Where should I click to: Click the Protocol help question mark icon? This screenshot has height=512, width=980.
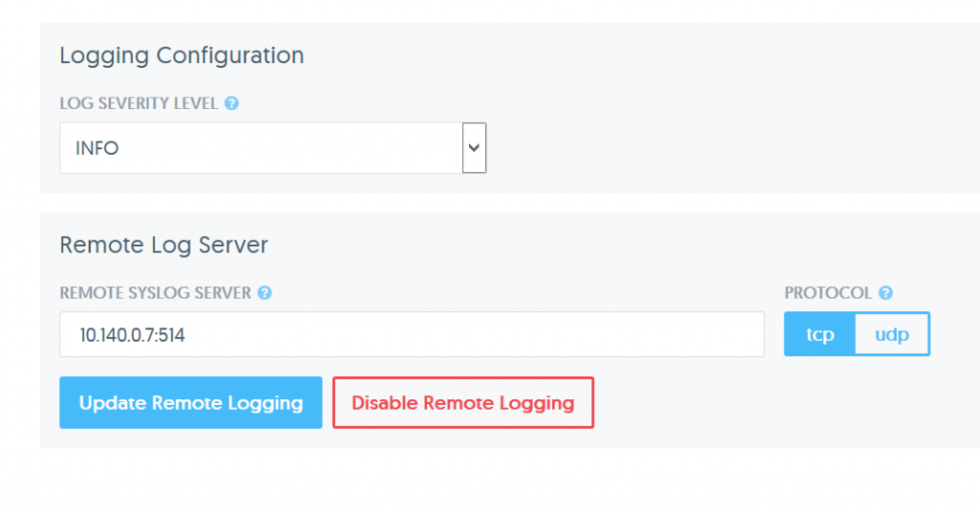click(x=885, y=293)
